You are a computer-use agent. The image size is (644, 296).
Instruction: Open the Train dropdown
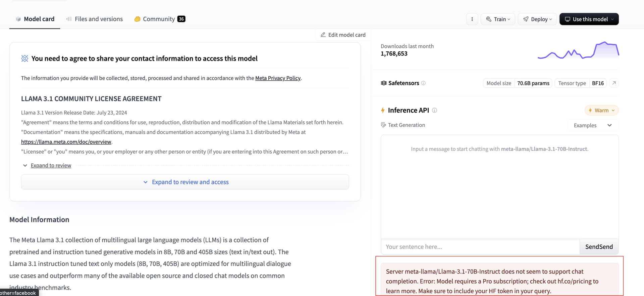click(x=498, y=19)
